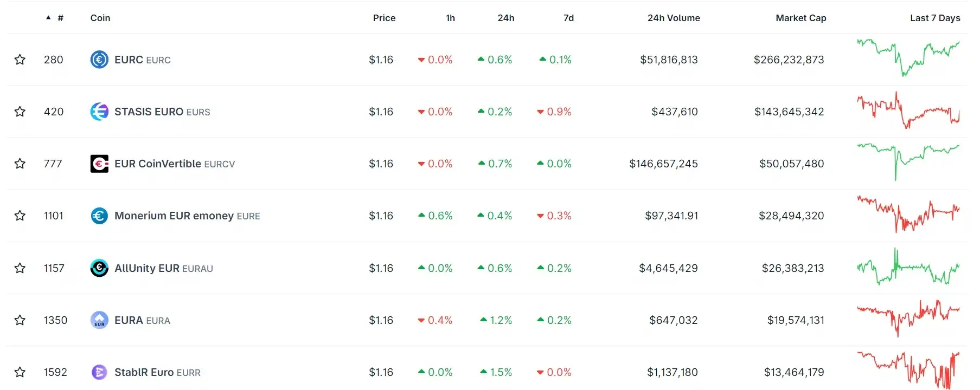Screen dimensions: 980x390
Task: Open EURA 7-day sparkline chart
Action: coord(908,318)
